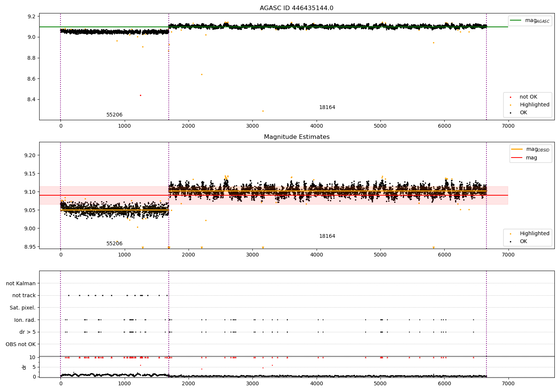The height and width of the screenshot is (392, 560).
Task: Click the '8.95' y-axis tick in middle panel
Action: coord(31,247)
